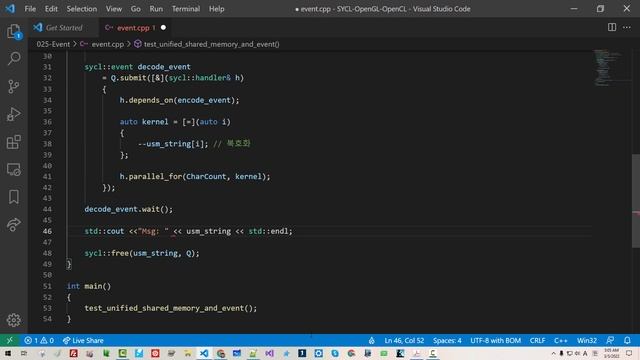Open the Windows Start button

[x=7, y=353]
